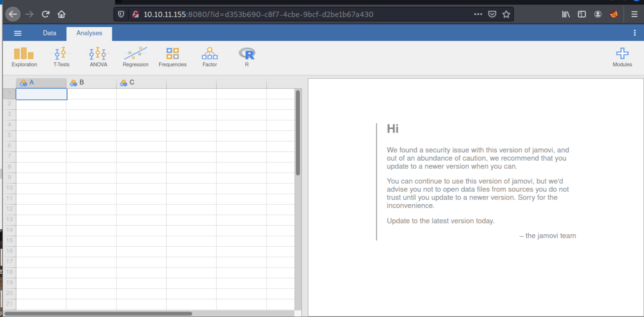Click the spreadsheet horizontal scrollbar
This screenshot has width=644, height=317.
tap(98, 314)
